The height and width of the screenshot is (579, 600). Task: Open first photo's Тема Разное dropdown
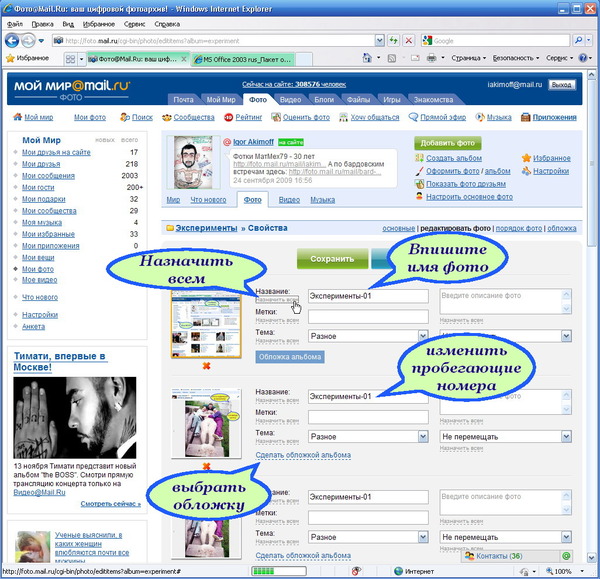pos(422,336)
